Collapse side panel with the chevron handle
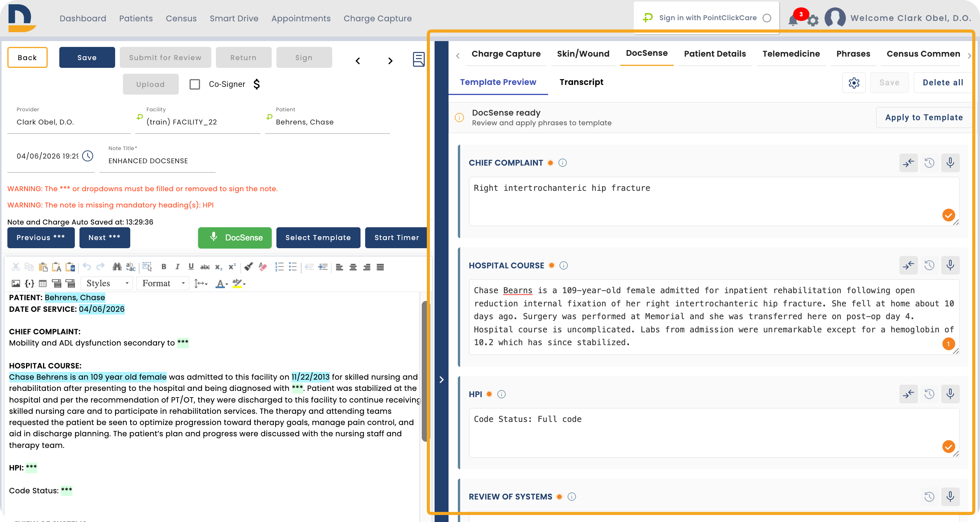980x522 pixels. pyautogui.click(x=441, y=380)
